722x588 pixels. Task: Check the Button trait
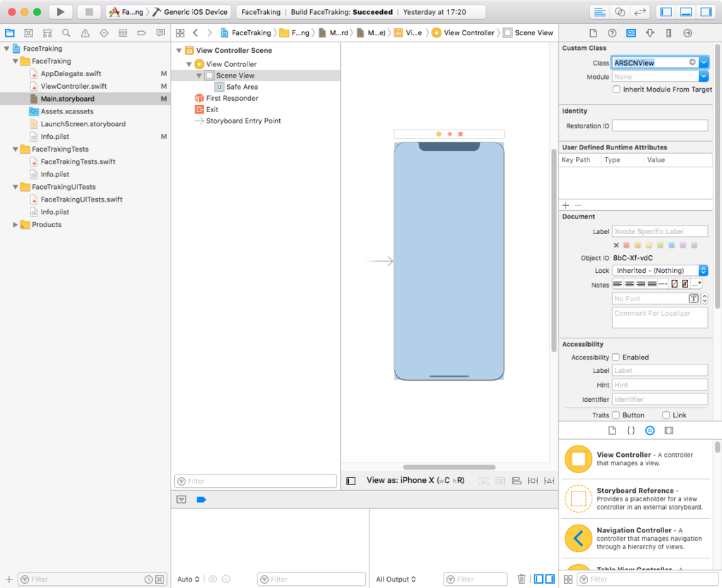(x=616, y=415)
